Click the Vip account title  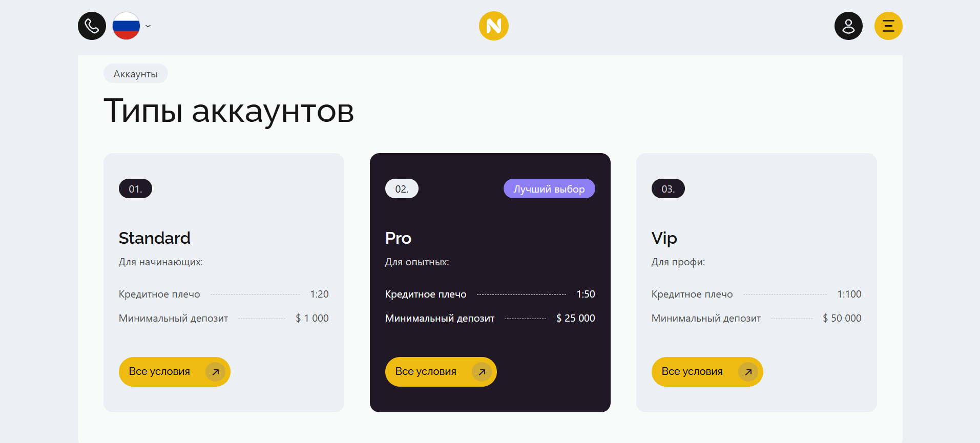click(664, 239)
